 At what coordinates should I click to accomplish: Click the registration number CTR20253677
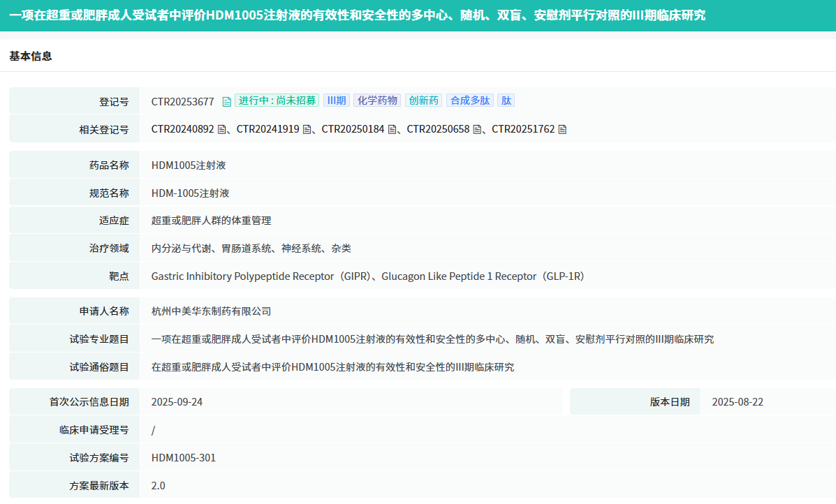click(182, 102)
